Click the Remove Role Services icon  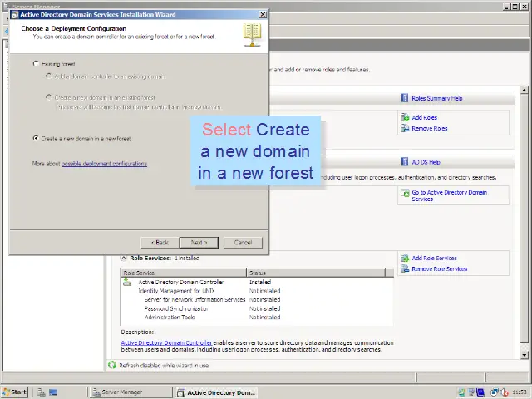coord(405,268)
